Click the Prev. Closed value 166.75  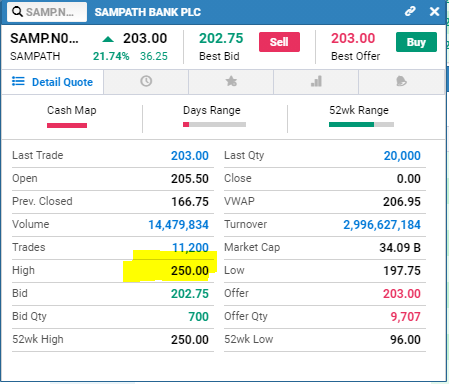point(190,202)
